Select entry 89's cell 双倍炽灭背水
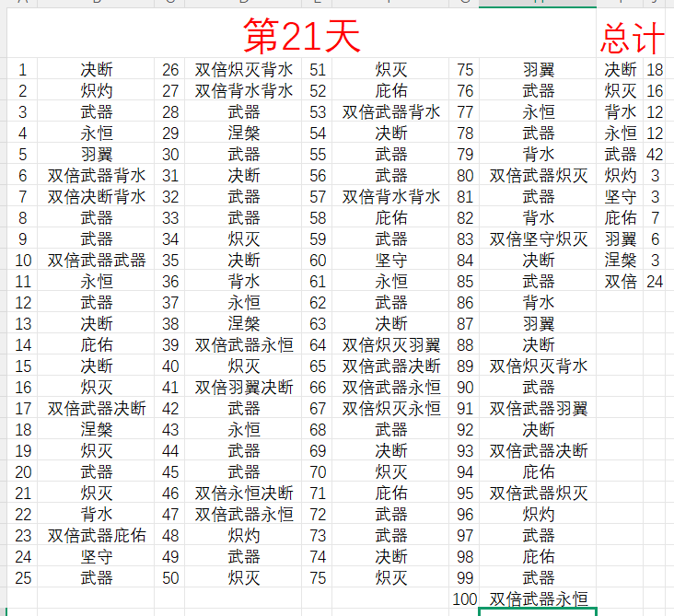Image resolution: width=674 pixels, height=616 pixels. click(x=538, y=366)
